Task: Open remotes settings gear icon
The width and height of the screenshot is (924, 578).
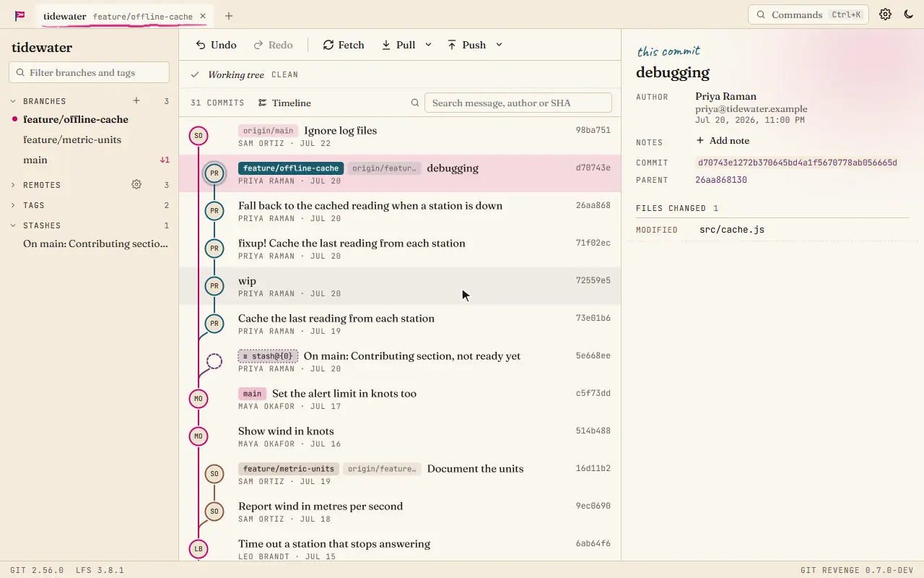Action: [136, 185]
